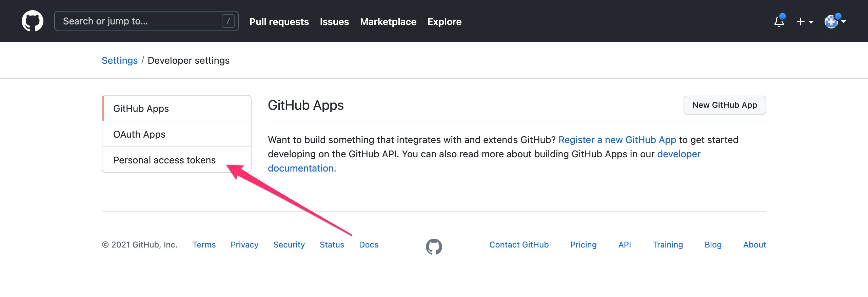This screenshot has width=868, height=297.
Task: Open the Blog footer link
Action: click(x=713, y=245)
